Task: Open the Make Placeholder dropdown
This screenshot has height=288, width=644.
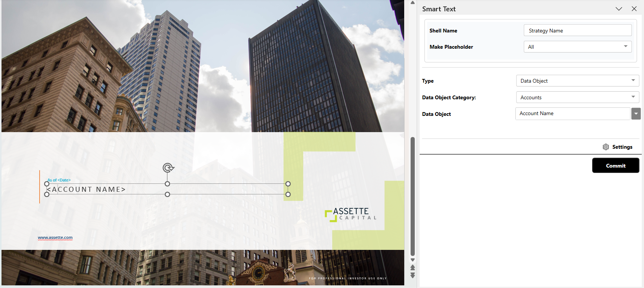Action: click(x=577, y=47)
